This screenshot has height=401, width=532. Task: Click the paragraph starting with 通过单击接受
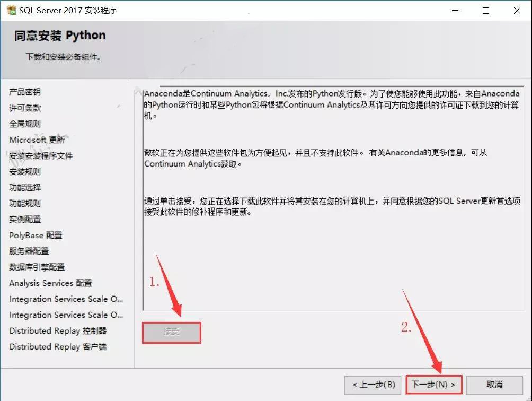332,206
